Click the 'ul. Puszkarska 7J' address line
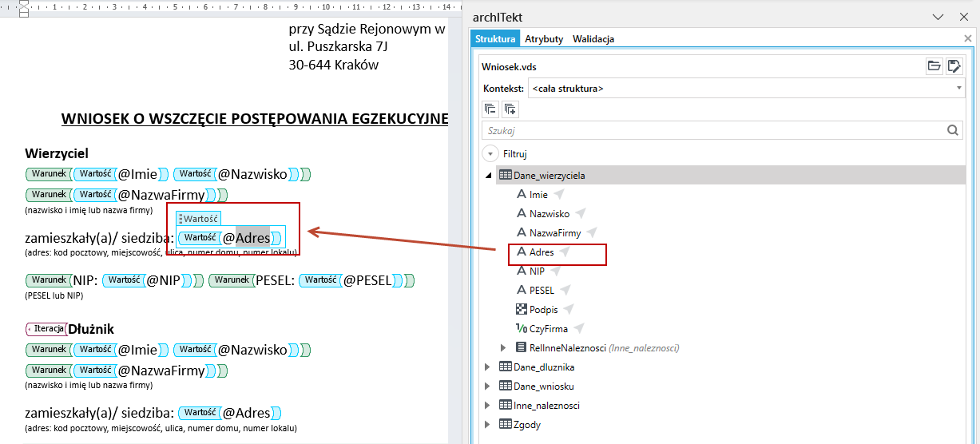980x444 pixels. pos(338,47)
